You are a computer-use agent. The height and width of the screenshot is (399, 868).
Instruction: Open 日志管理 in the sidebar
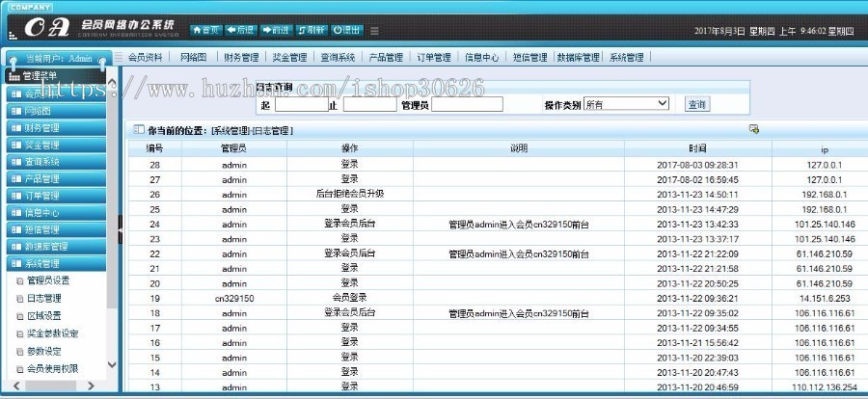(x=43, y=298)
